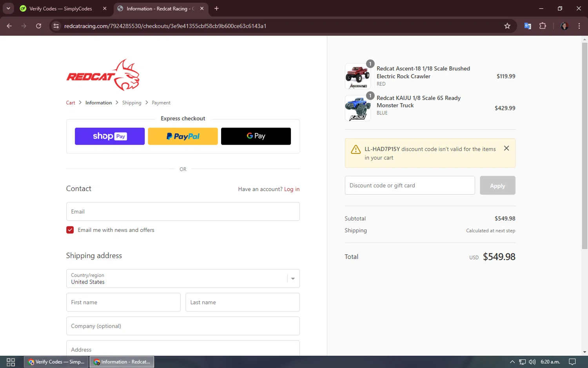Select the Information - Redcat Racing tab
This screenshot has height=368, width=588.
click(x=160, y=9)
